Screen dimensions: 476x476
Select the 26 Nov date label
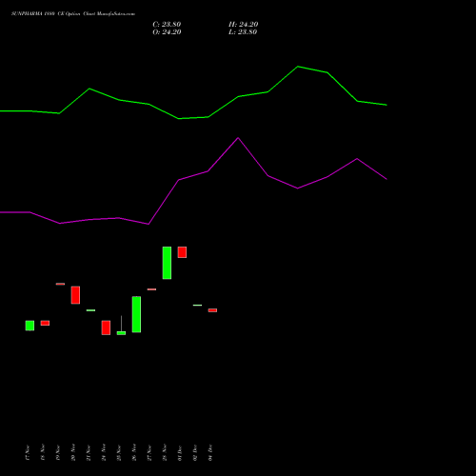click(x=134, y=452)
